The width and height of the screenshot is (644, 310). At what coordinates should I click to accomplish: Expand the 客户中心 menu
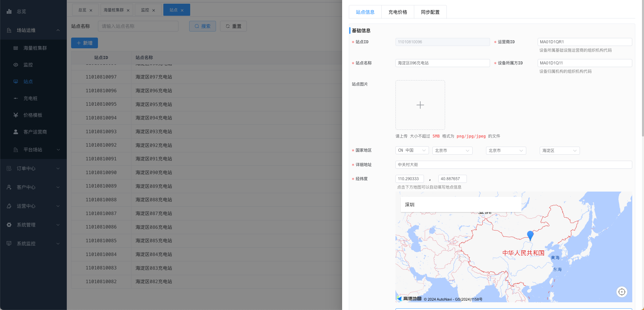pyautogui.click(x=58, y=187)
